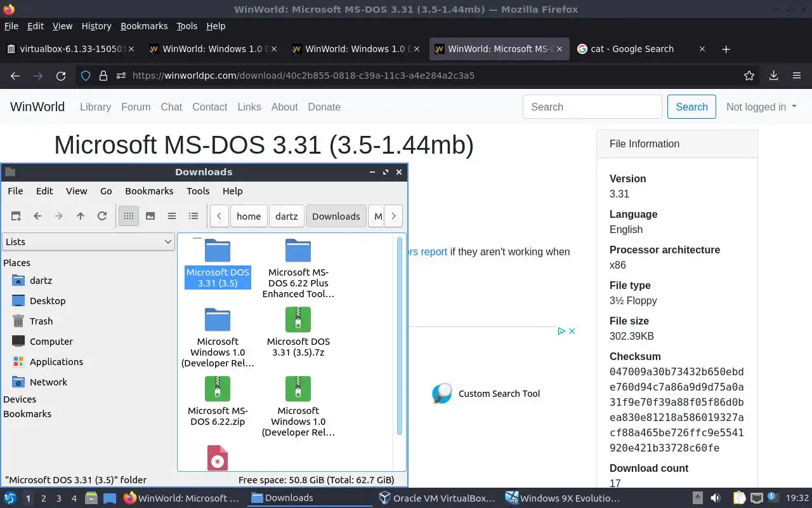Open the 'Lists' side pane dropdown
Viewport: 812px width, 508px height.
88,241
